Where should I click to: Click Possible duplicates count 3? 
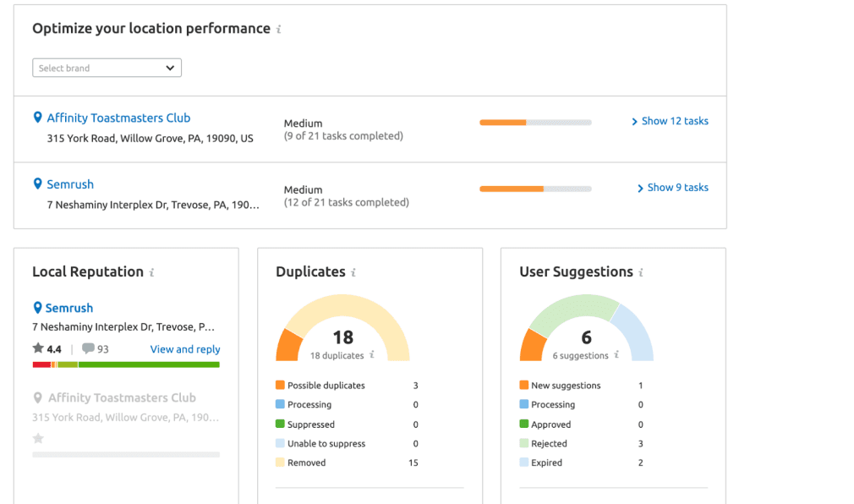tap(415, 386)
